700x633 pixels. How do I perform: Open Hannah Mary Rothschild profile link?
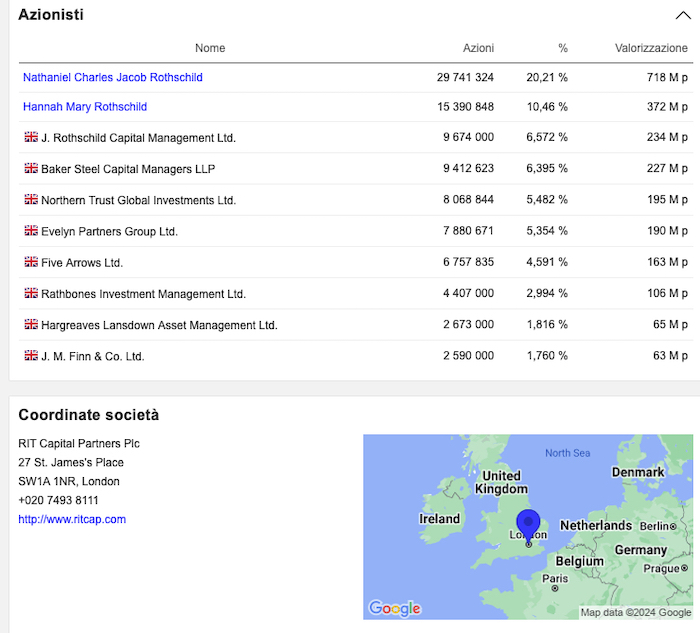tap(85, 107)
